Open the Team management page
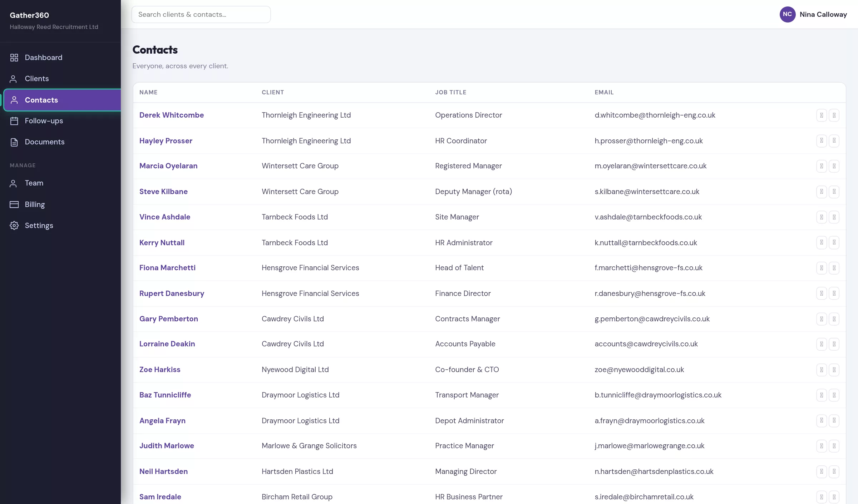Image resolution: width=858 pixels, height=504 pixels. tap(63, 183)
